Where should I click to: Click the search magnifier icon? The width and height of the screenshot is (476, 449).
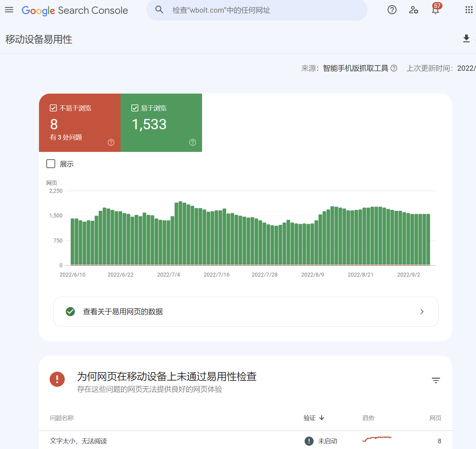point(159,10)
